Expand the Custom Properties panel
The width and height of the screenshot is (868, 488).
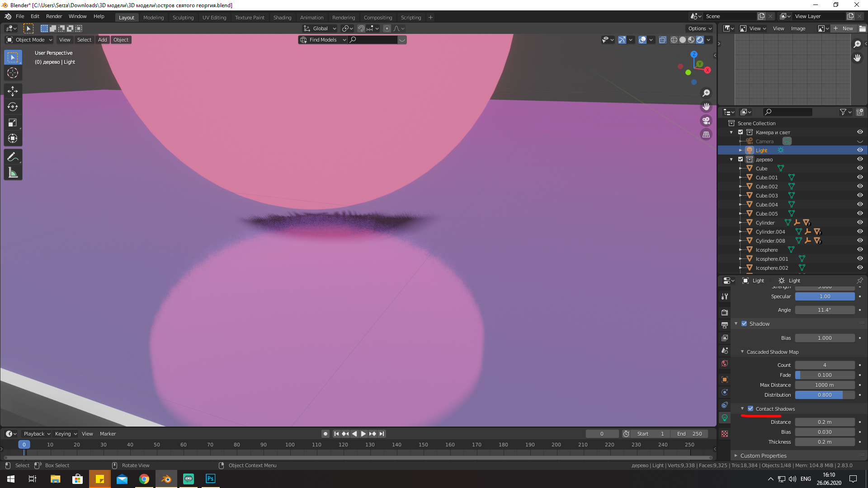(x=736, y=455)
